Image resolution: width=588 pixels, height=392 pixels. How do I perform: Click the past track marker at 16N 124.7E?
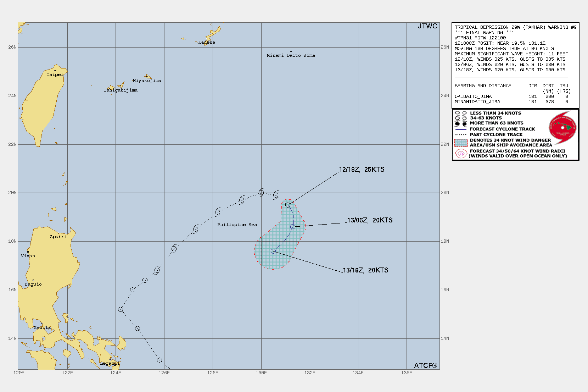pyautogui.click(x=133, y=290)
